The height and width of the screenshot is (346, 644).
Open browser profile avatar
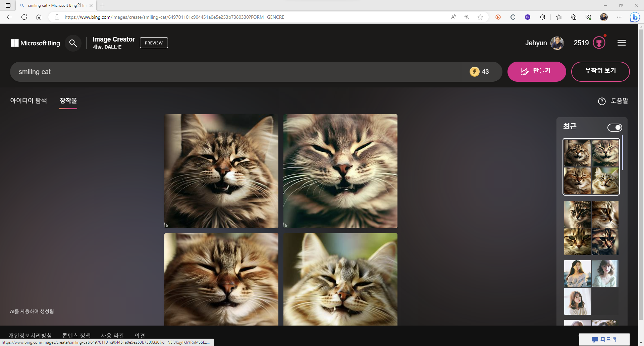604,17
